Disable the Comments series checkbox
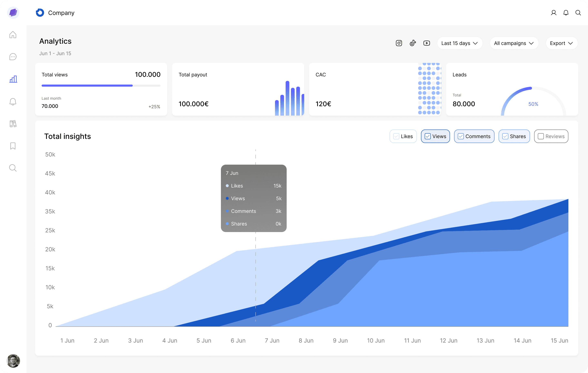The image size is (588, 373). 461,136
